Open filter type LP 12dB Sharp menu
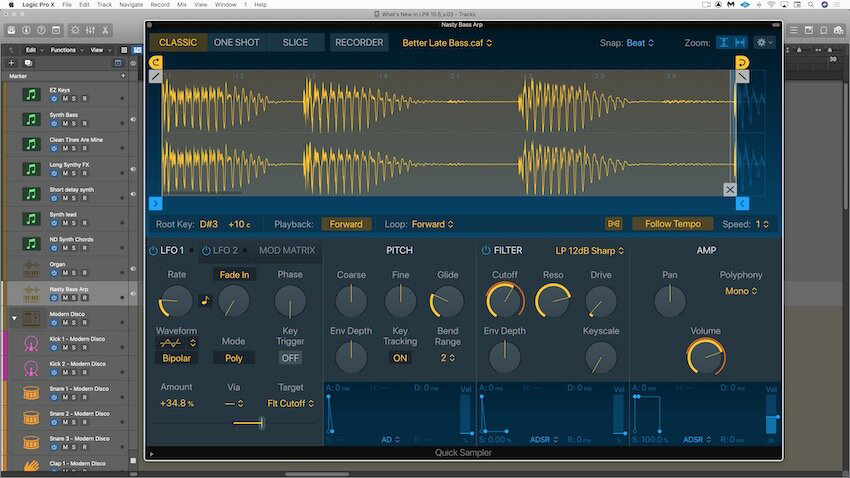 (590, 250)
